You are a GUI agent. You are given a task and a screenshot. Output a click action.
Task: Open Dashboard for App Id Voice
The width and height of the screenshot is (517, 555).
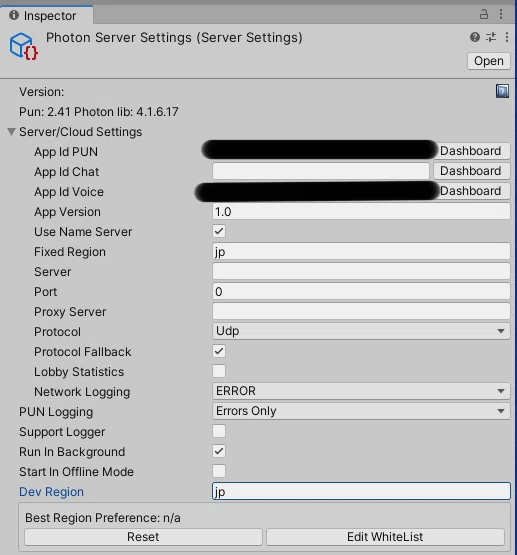click(472, 191)
